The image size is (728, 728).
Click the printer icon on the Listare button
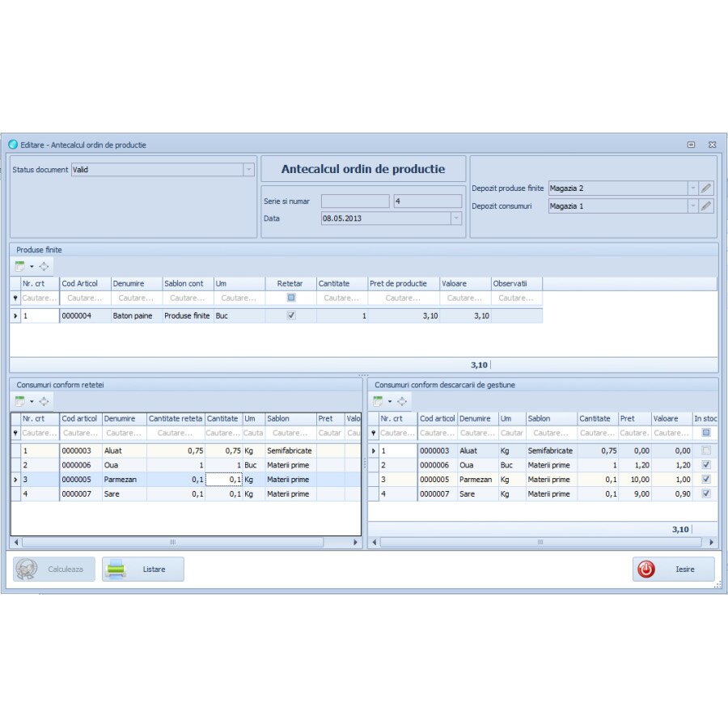[x=116, y=569]
